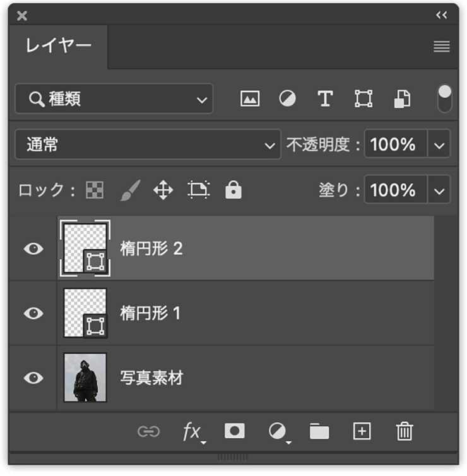Filter for adjustment layers icon
The width and height of the screenshot is (467, 476).
[288, 99]
